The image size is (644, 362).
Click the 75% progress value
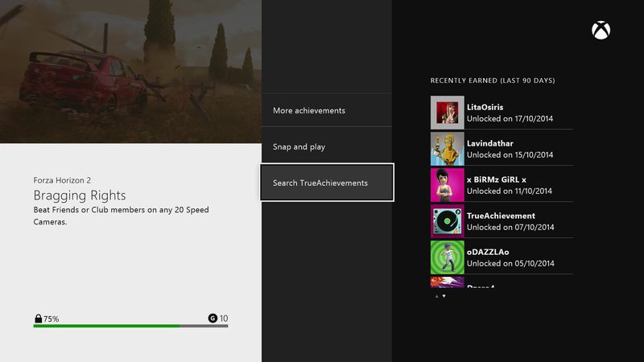pyautogui.click(x=52, y=319)
